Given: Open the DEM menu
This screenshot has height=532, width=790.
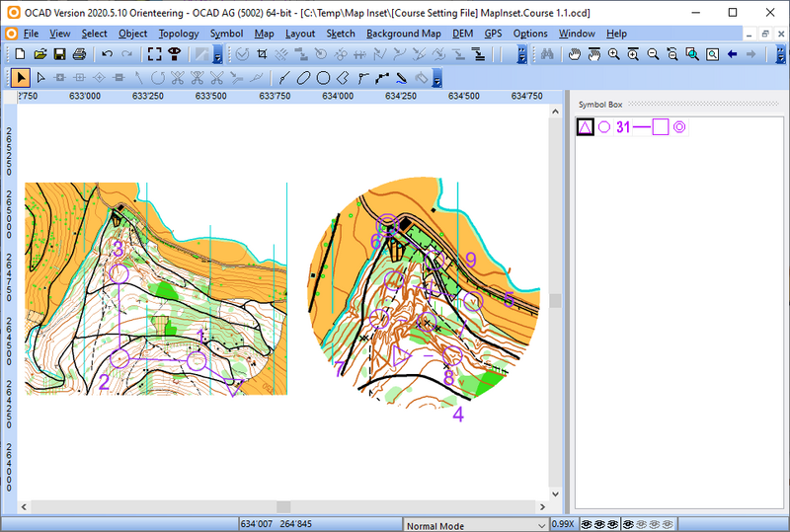Looking at the screenshot, I should (x=462, y=34).
